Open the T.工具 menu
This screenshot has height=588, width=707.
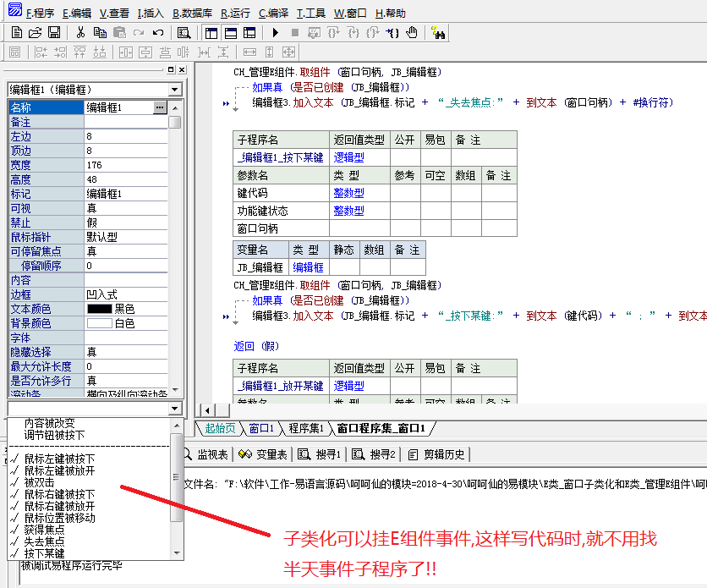click(x=310, y=14)
